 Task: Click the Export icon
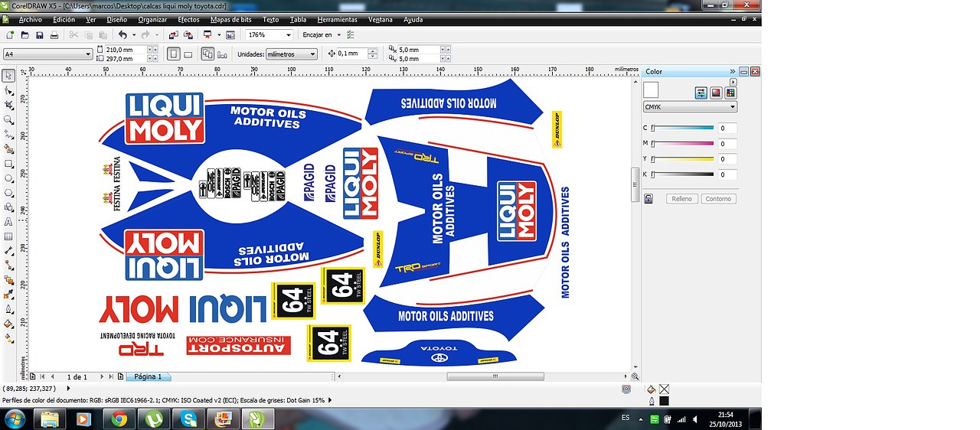point(188,35)
